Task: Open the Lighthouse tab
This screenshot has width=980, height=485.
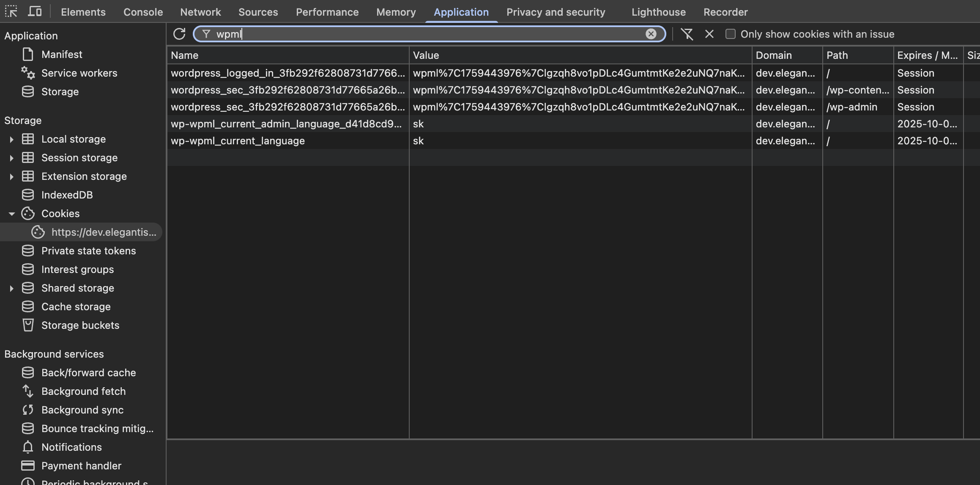Action: [x=658, y=12]
